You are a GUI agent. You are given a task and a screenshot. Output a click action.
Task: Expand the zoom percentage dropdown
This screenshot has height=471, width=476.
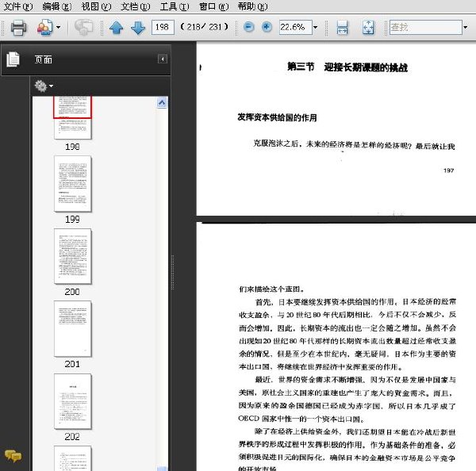pos(316,28)
